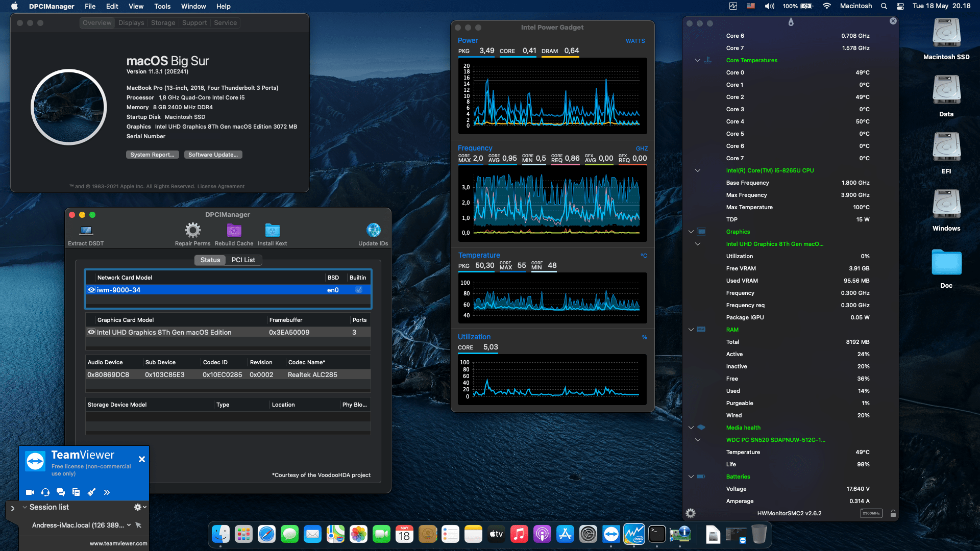Image resolution: width=980 pixels, height=551 pixels.
Task: Collapse Core Temperatures group in HWMonitor
Action: [x=697, y=60]
